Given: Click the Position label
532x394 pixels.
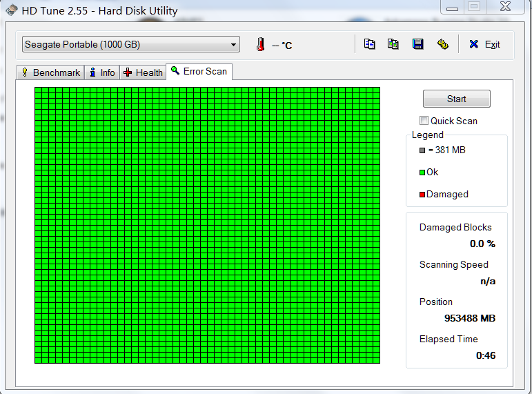Looking at the screenshot, I should 436,302.
